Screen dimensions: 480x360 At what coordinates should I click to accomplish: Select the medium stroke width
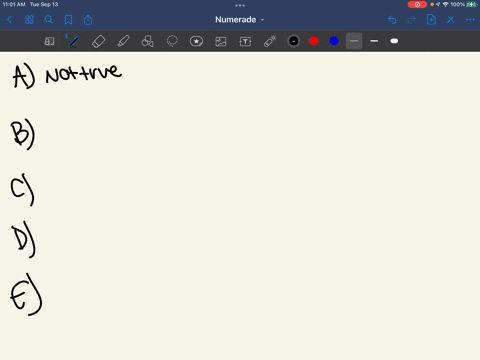coord(374,41)
